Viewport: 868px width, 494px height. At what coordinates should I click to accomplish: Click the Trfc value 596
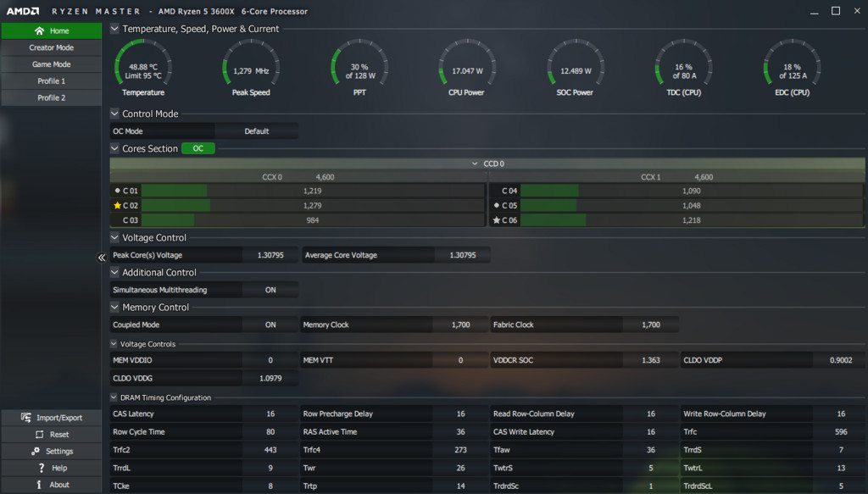pos(840,432)
